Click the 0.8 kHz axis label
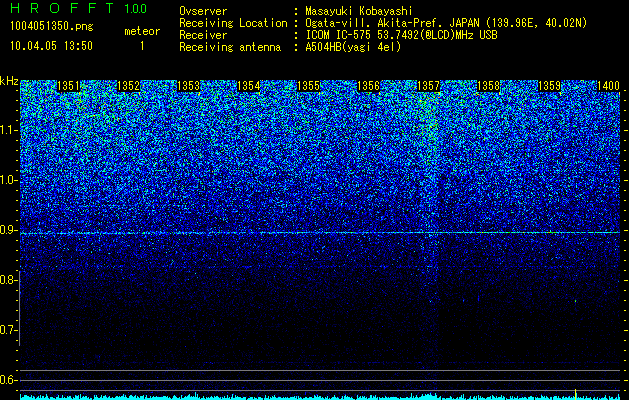Image resolution: width=629 pixels, height=400 pixels. [8, 280]
